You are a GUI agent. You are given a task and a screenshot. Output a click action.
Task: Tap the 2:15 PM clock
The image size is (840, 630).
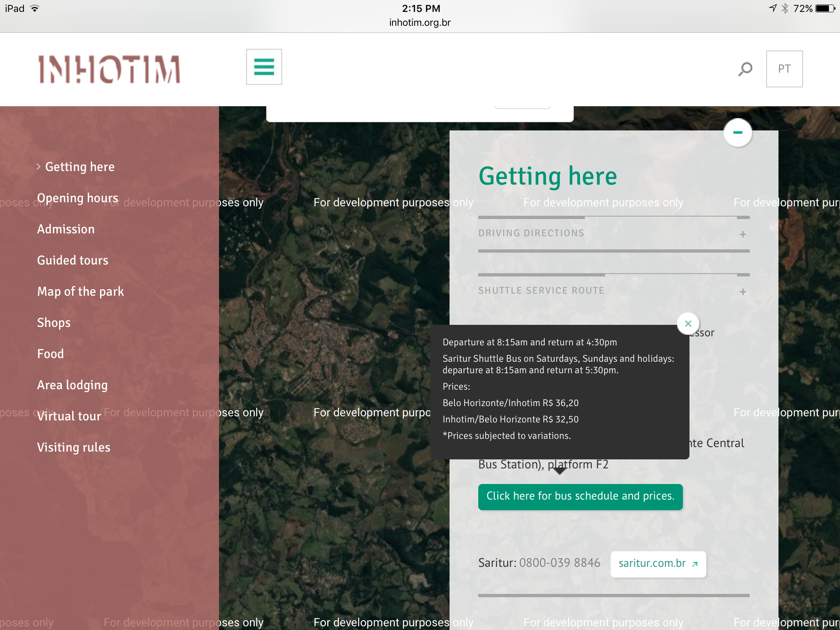[x=421, y=9]
